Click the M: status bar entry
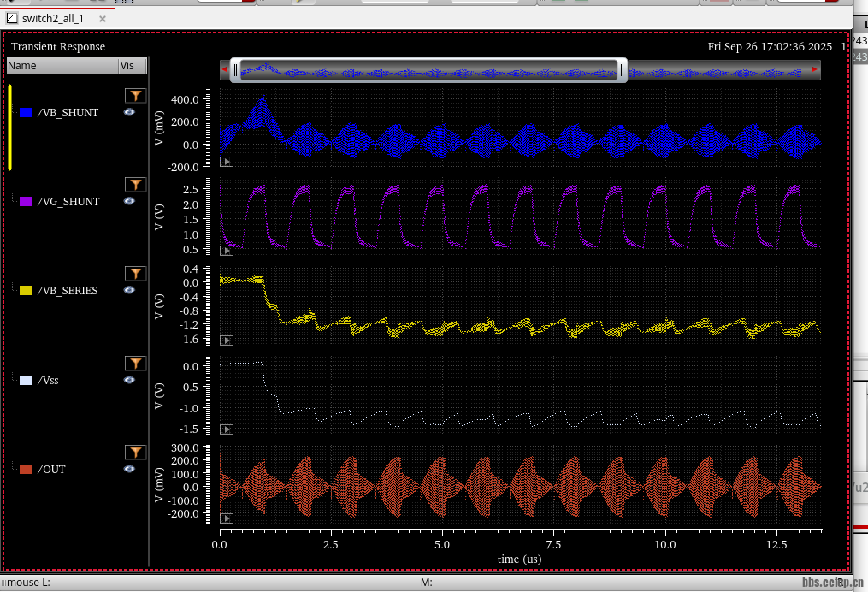 [426, 583]
